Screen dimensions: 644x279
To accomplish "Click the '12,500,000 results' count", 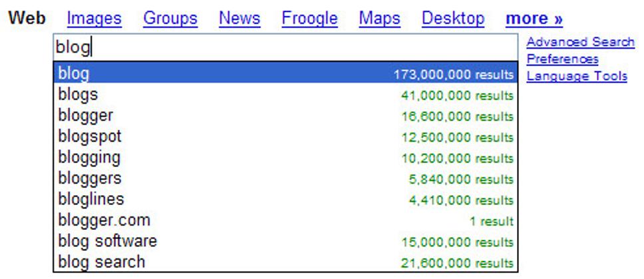I will coord(457,138).
